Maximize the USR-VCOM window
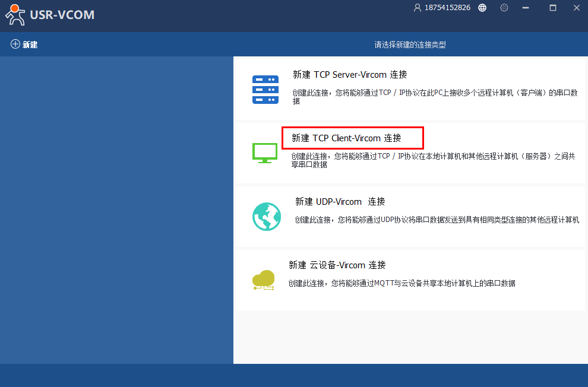588x387 pixels. (x=552, y=8)
